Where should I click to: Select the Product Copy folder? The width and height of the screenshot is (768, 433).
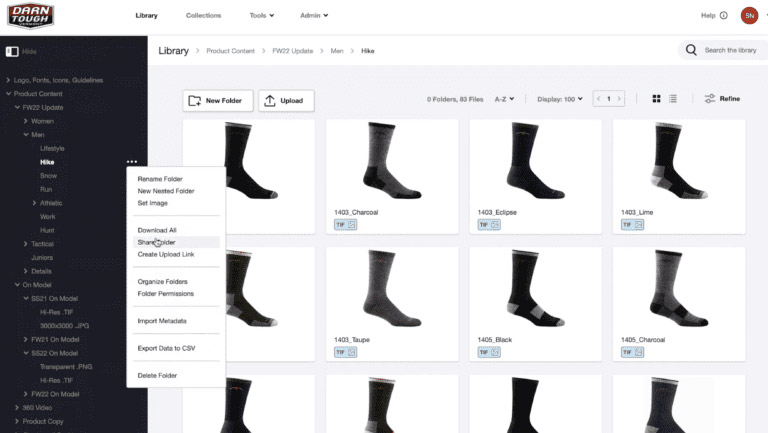point(43,421)
